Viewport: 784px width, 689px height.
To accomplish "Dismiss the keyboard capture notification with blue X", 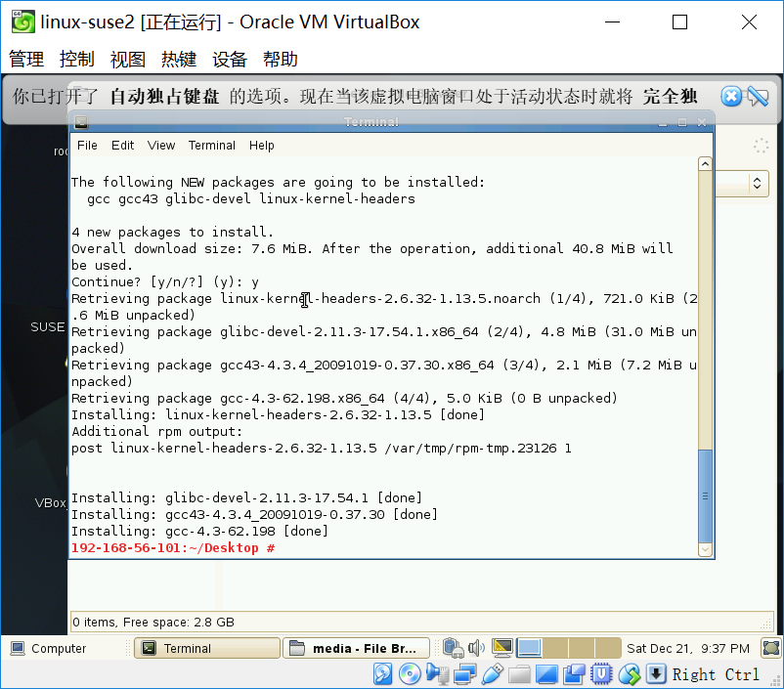I will [731, 96].
